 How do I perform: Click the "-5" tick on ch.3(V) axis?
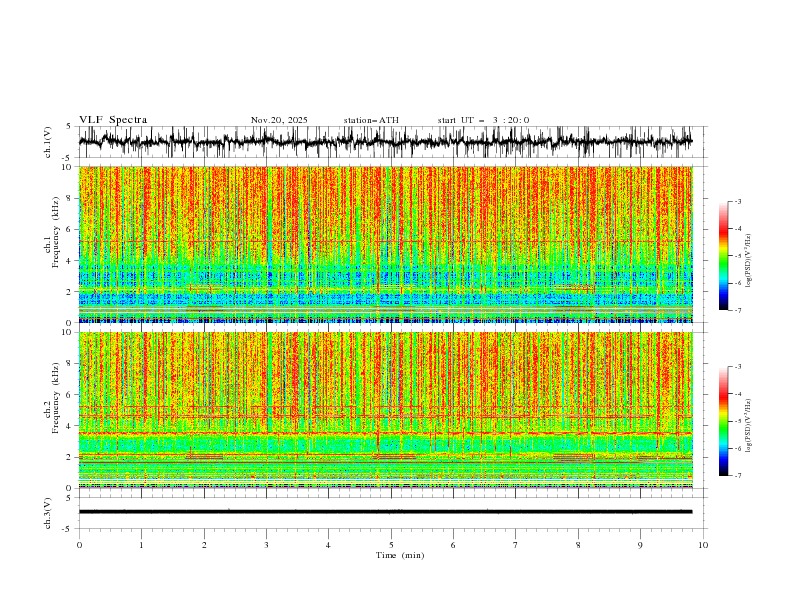tap(68, 529)
